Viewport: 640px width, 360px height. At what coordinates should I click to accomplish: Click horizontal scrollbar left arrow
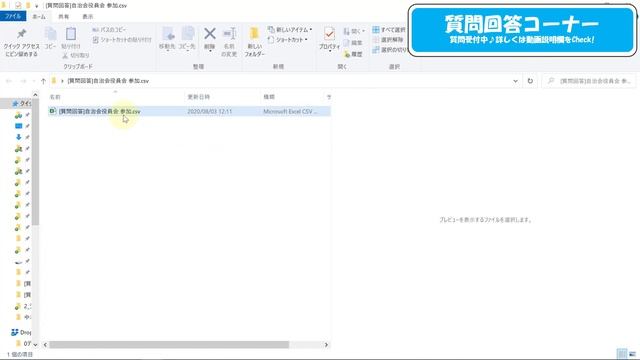tap(45, 345)
